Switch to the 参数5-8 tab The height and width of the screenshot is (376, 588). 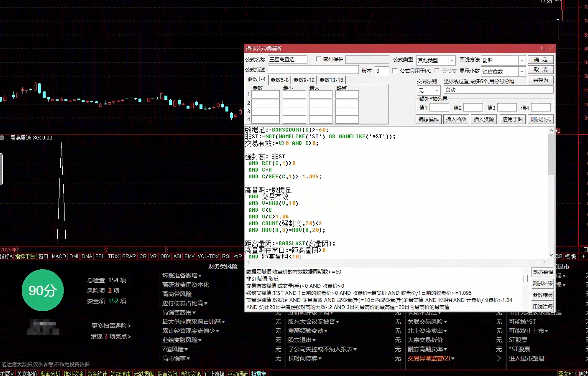point(279,80)
